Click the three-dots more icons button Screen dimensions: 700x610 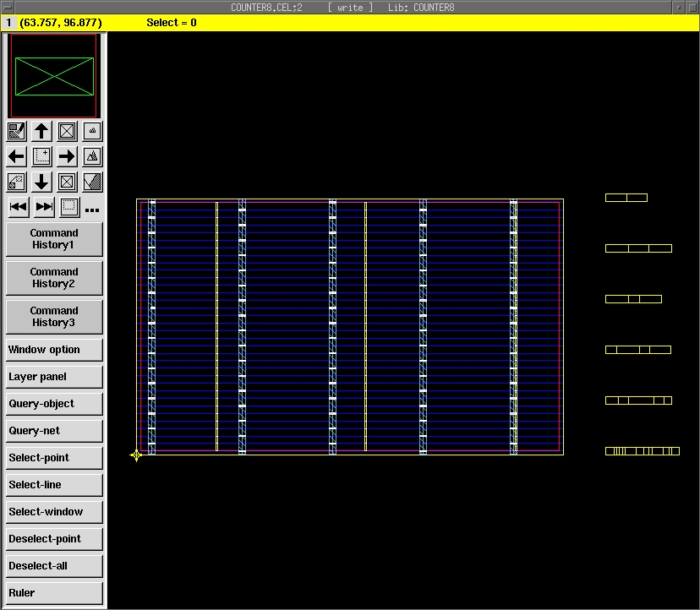point(92,210)
